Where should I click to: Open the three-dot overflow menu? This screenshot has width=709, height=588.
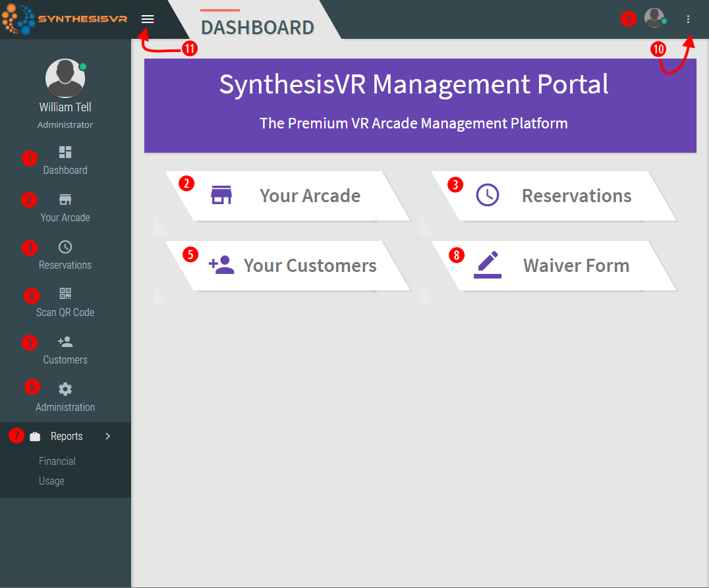688,19
